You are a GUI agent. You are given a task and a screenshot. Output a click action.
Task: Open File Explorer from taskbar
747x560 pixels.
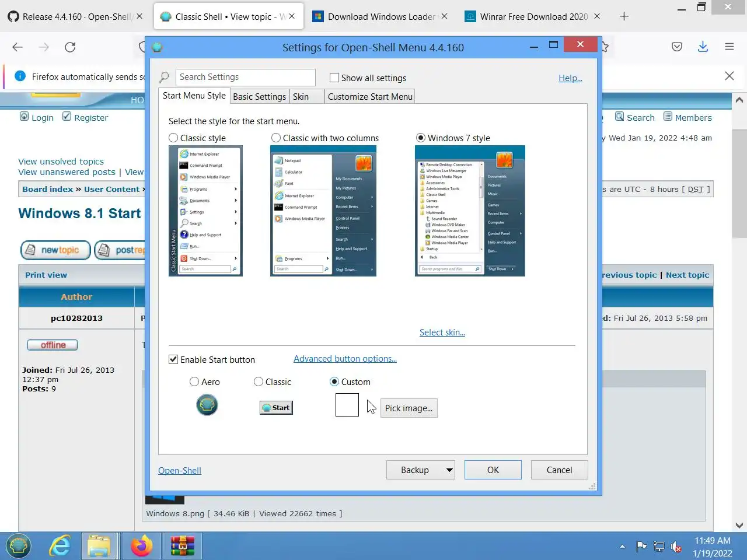point(99,546)
